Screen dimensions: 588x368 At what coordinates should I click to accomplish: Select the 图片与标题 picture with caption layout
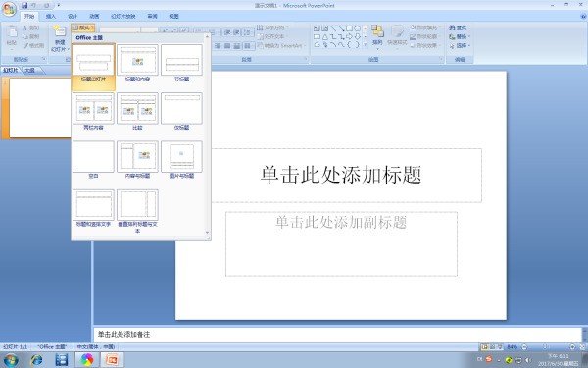[181, 160]
